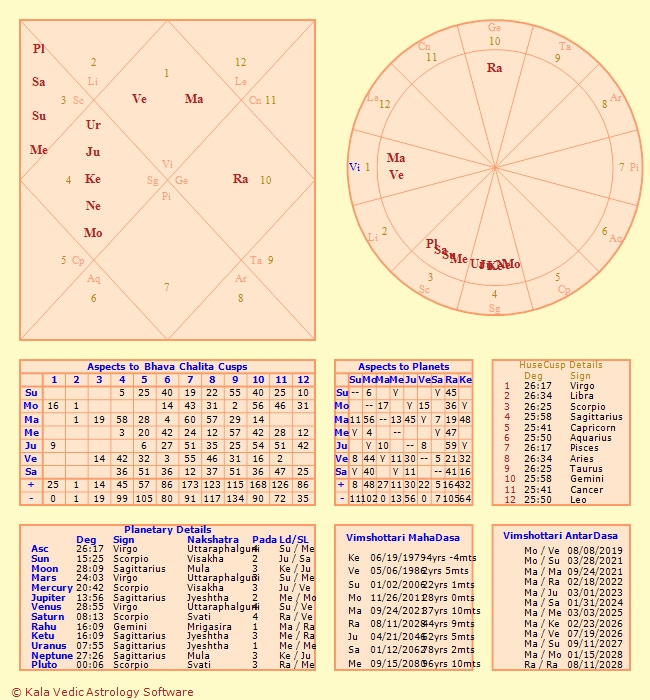The height and width of the screenshot is (700, 650).
Task: Select Ve in the square chart's first house
Action: 139,99
